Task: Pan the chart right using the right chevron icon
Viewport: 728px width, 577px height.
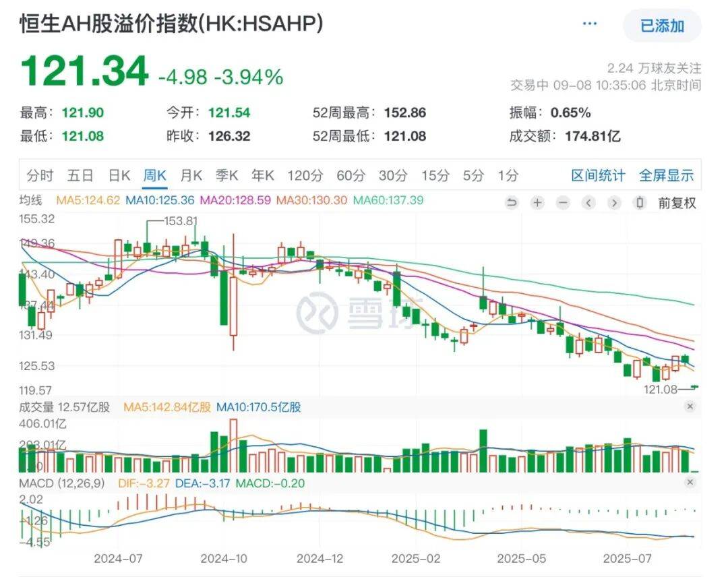Action: pyautogui.click(x=613, y=202)
